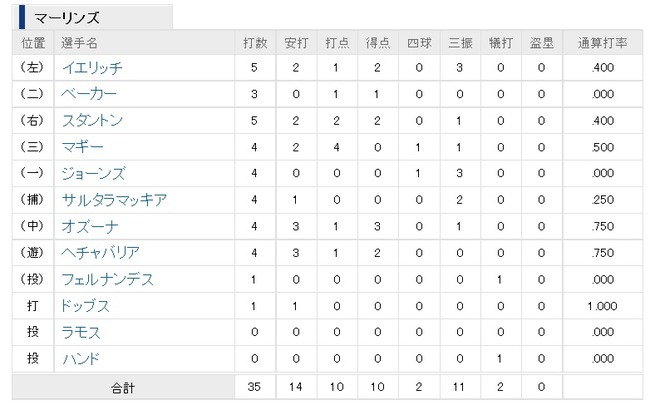Click the マーリンズ team heading

(66, 18)
